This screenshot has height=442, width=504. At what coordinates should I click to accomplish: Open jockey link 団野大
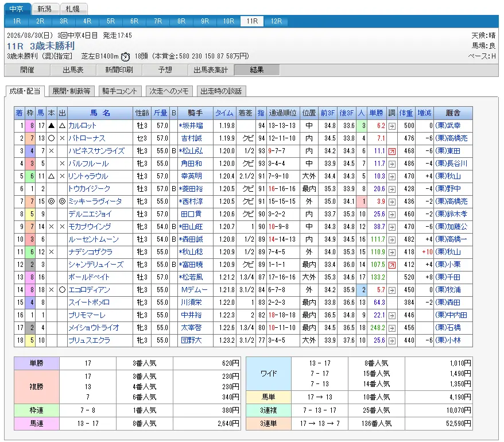[192, 340]
